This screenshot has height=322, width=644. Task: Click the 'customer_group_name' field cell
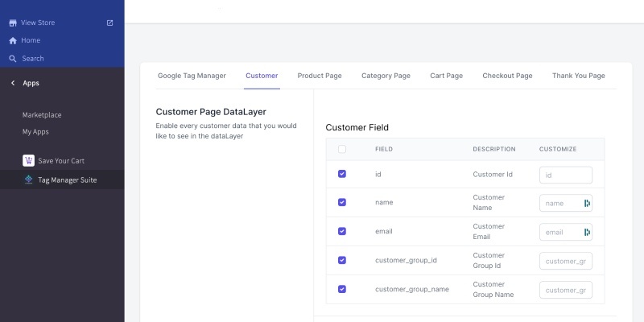click(x=412, y=289)
